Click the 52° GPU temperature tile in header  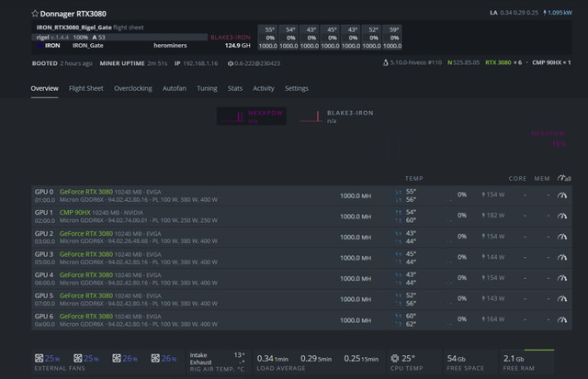[372, 38]
